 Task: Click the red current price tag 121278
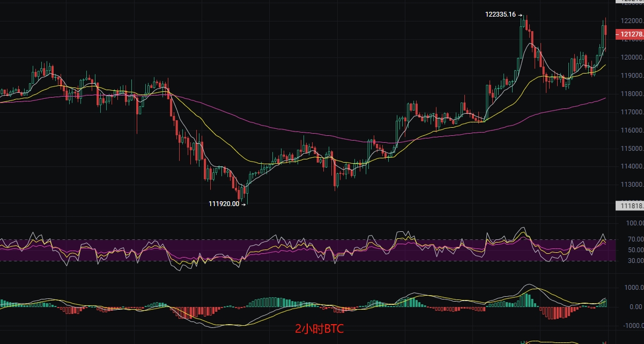point(630,34)
